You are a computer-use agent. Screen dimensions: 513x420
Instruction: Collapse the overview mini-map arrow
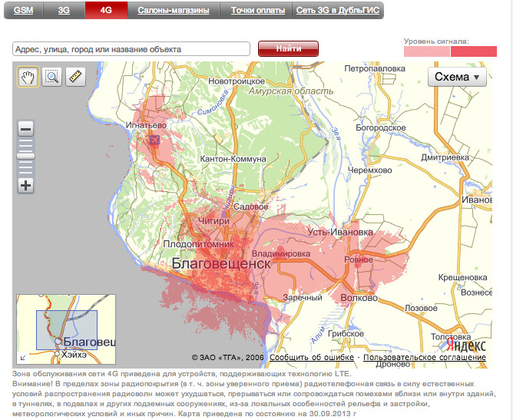22,357
